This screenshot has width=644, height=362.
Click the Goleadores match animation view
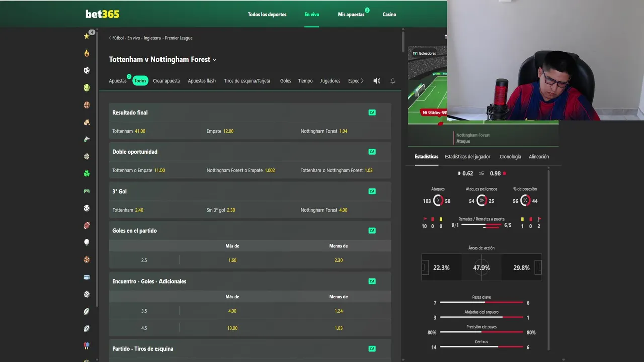(x=427, y=86)
